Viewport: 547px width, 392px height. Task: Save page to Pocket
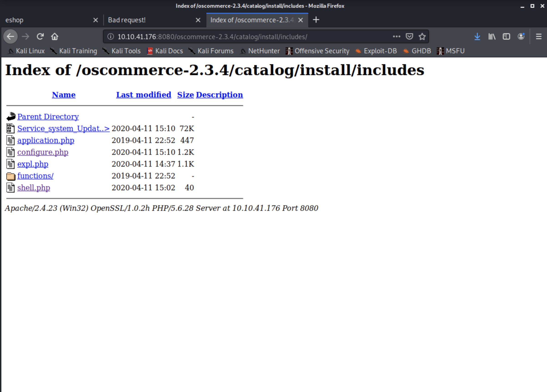pyautogui.click(x=409, y=37)
